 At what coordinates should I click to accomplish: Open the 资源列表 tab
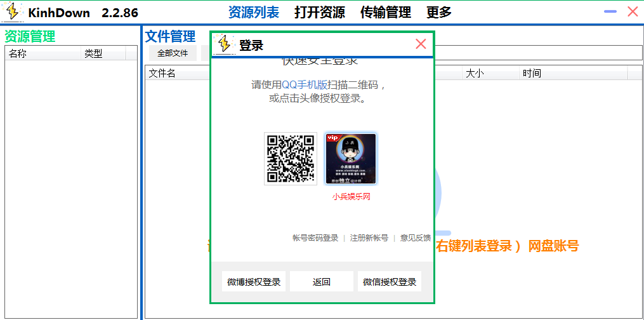pyautogui.click(x=253, y=12)
